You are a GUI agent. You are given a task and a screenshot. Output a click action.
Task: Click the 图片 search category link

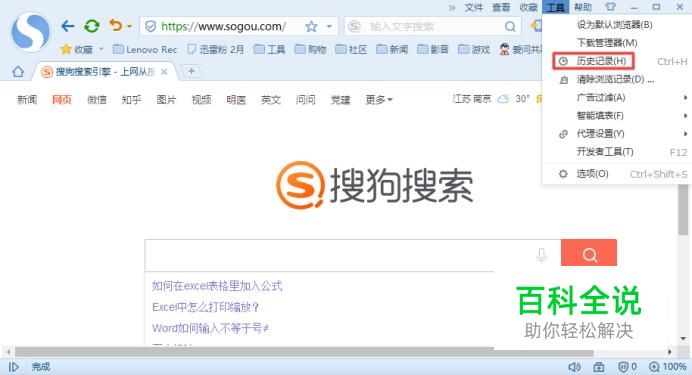(166, 100)
